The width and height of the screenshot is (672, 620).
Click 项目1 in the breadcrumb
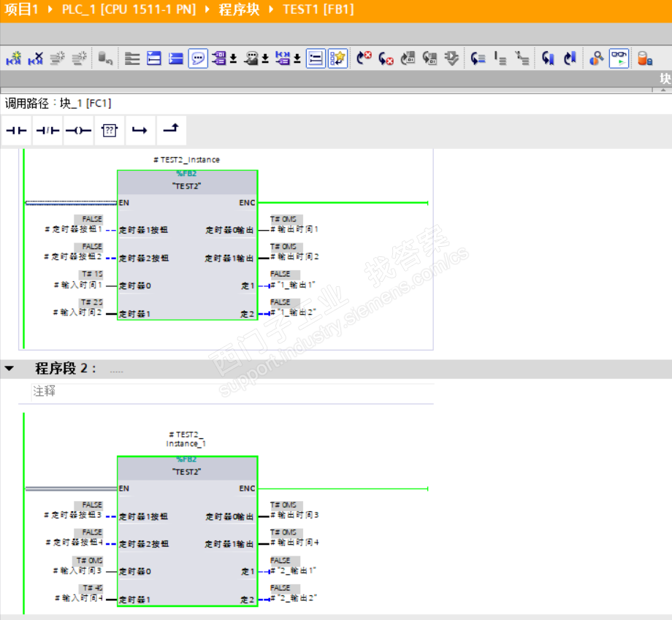point(21,9)
